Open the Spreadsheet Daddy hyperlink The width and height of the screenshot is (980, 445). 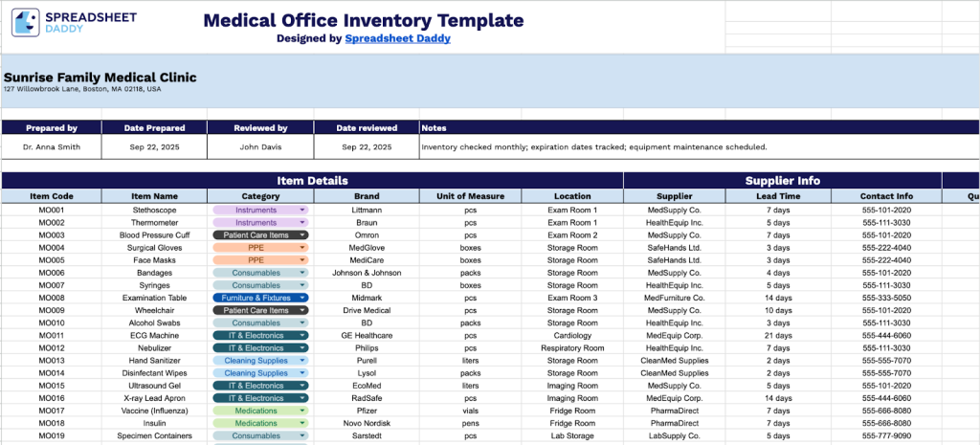(398, 38)
